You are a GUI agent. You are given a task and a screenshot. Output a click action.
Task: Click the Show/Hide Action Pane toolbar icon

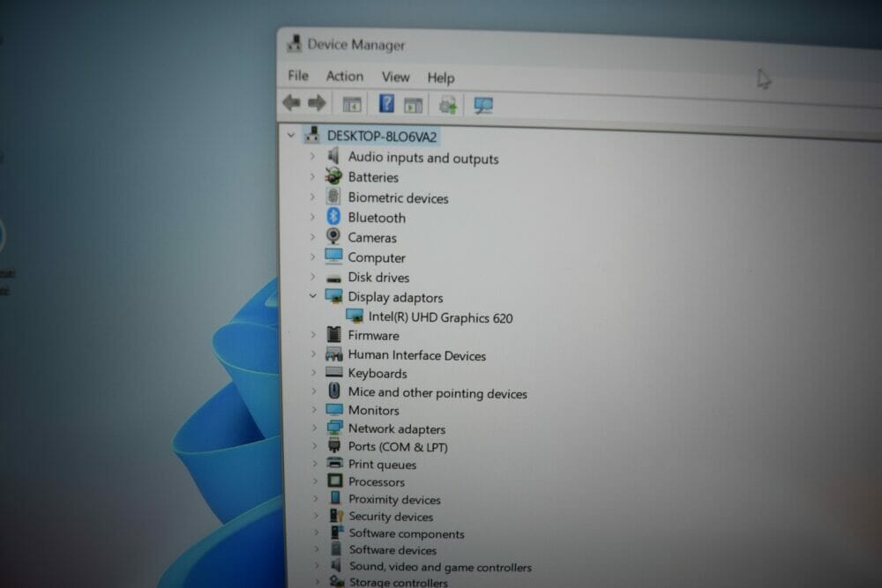tap(414, 105)
